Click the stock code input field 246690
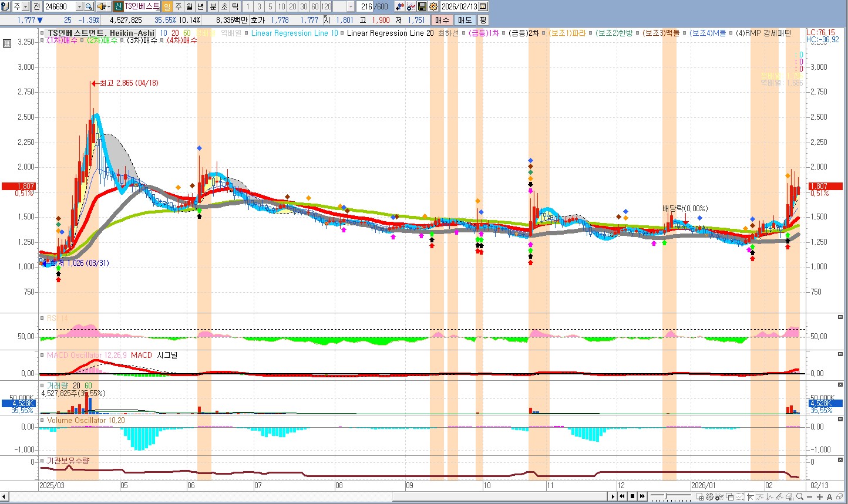 pyautogui.click(x=59, y=6)
